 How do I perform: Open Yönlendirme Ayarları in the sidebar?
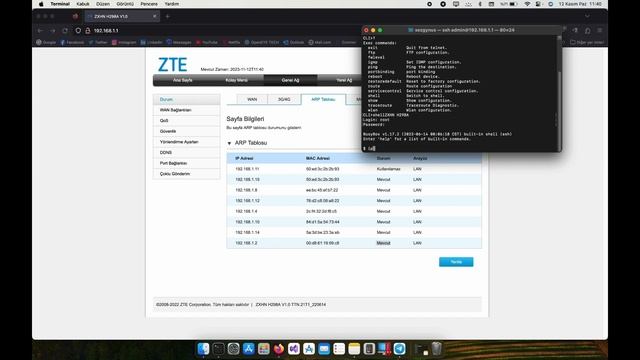coord(187,142)
